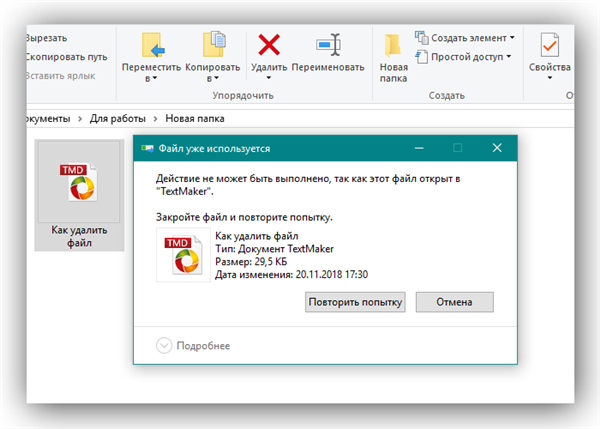Expand details with the Подробнее chevron
The width and height of the screenshot is (600, 429).
164,346
